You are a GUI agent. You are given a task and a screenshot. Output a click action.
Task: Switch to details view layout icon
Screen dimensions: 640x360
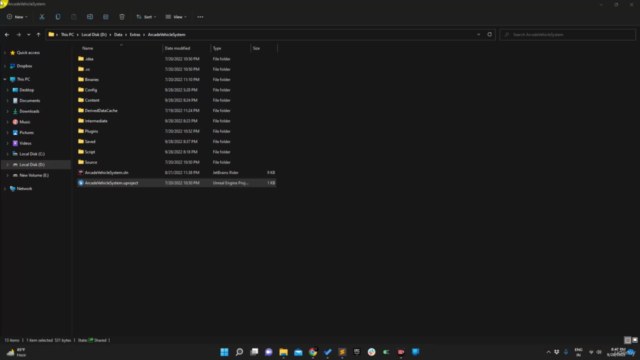click(627, 340)
